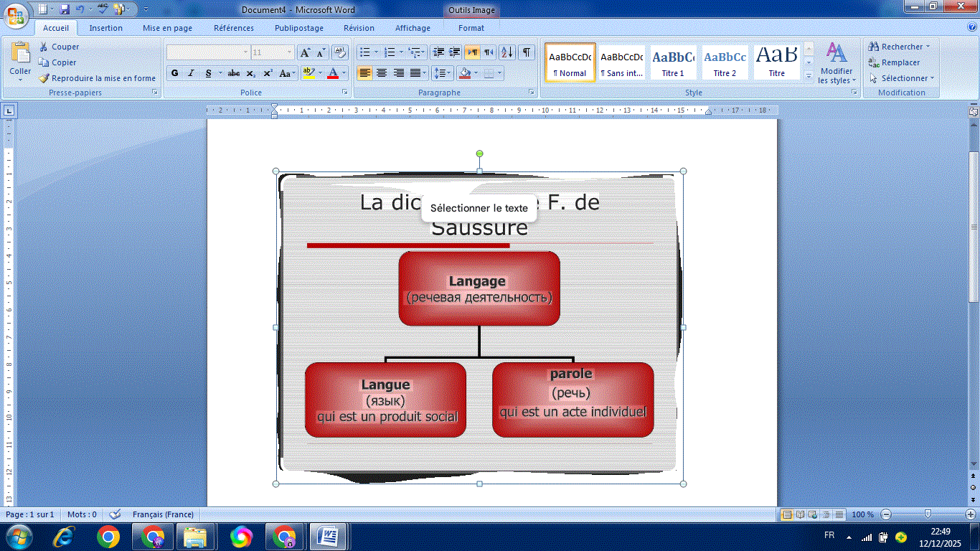Toggle italic (I) formatting
This screenshot has width=980, height=551.
[x=191, y=73]
